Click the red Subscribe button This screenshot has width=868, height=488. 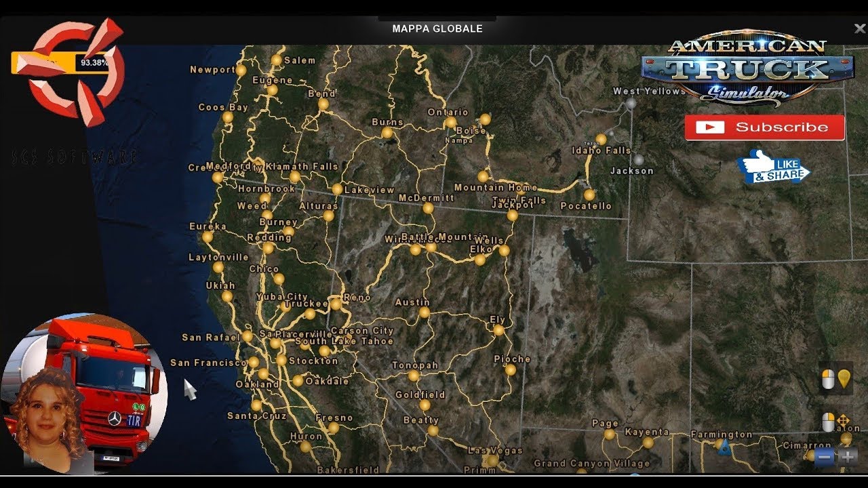764,127
